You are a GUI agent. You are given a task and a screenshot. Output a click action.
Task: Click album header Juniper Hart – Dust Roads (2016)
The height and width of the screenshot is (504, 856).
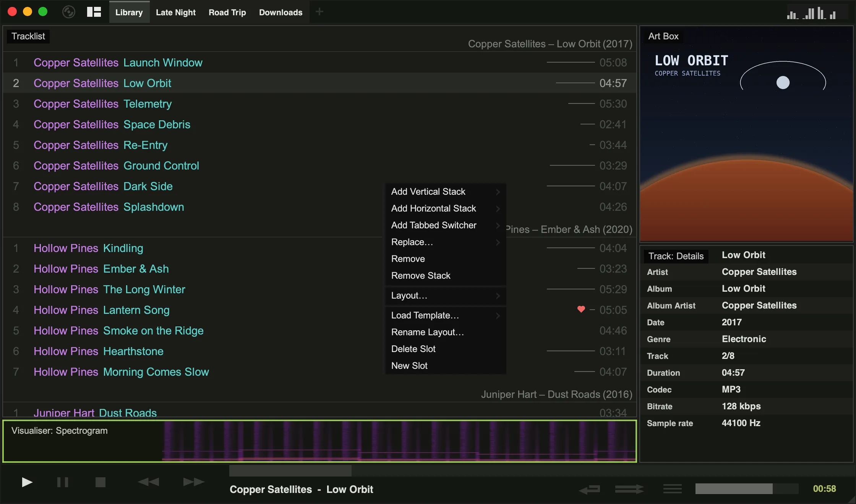point(557,394)
